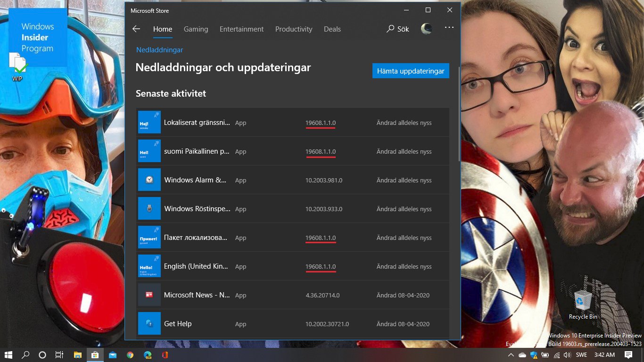
Task: Open battery status tray icon
Action: coord(545,355)
